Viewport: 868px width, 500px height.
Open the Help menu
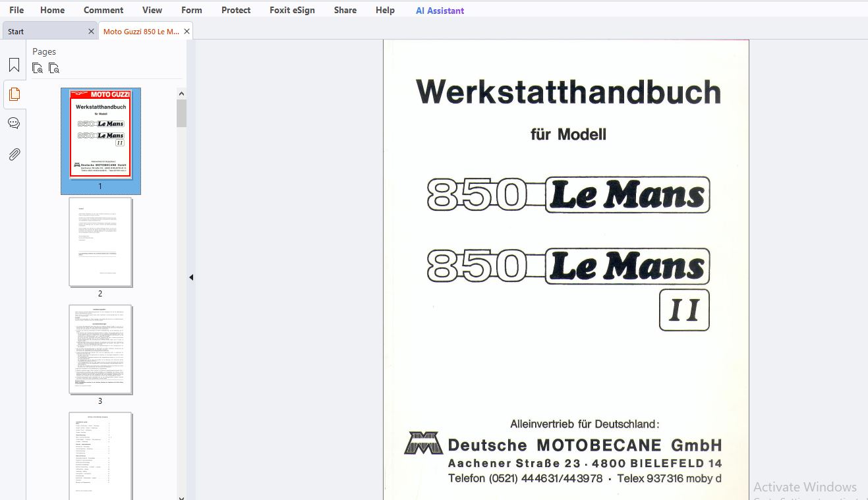[x=385, y=10]
